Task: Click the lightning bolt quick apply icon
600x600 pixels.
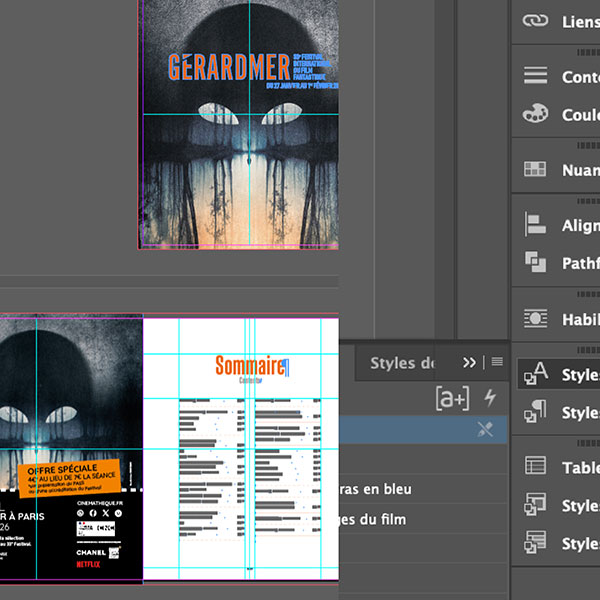Action: coord(490,398)
